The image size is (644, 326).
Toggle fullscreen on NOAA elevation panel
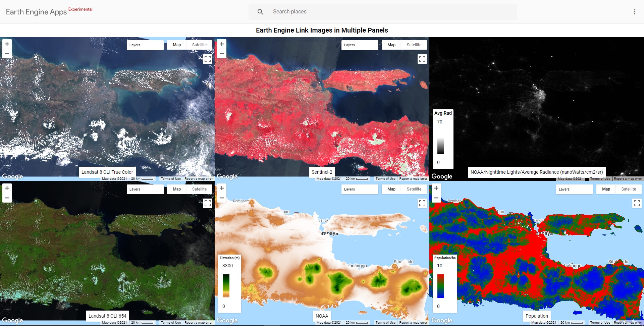point(422,203)
